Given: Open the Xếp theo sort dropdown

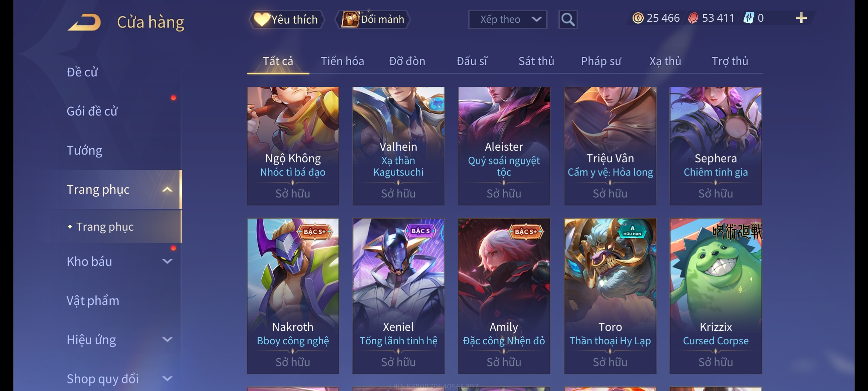Looking at the screenshot, I should click(507, 20).
